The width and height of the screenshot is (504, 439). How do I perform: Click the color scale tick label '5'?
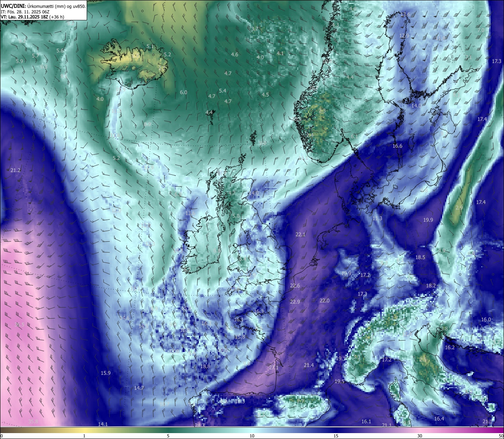(168, 436)
